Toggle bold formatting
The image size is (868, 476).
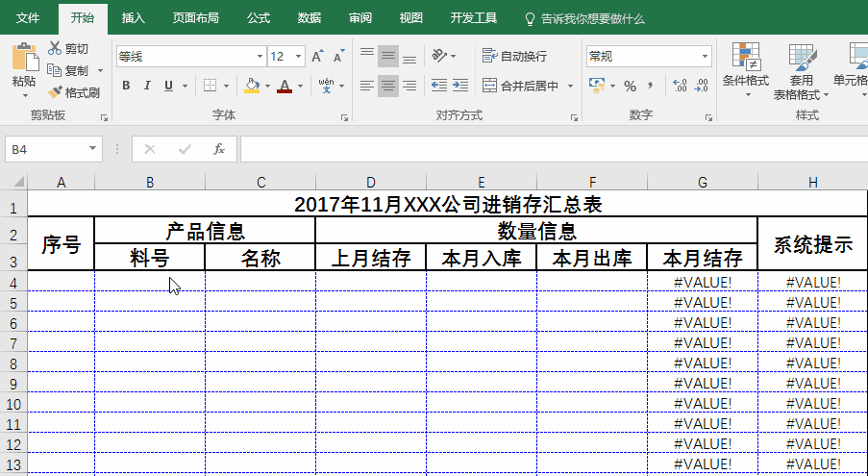[x=126, y=86]
